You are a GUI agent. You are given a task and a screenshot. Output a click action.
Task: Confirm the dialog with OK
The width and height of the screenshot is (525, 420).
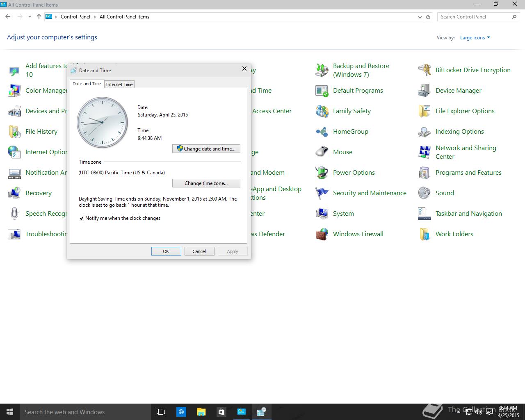point(166,251)
